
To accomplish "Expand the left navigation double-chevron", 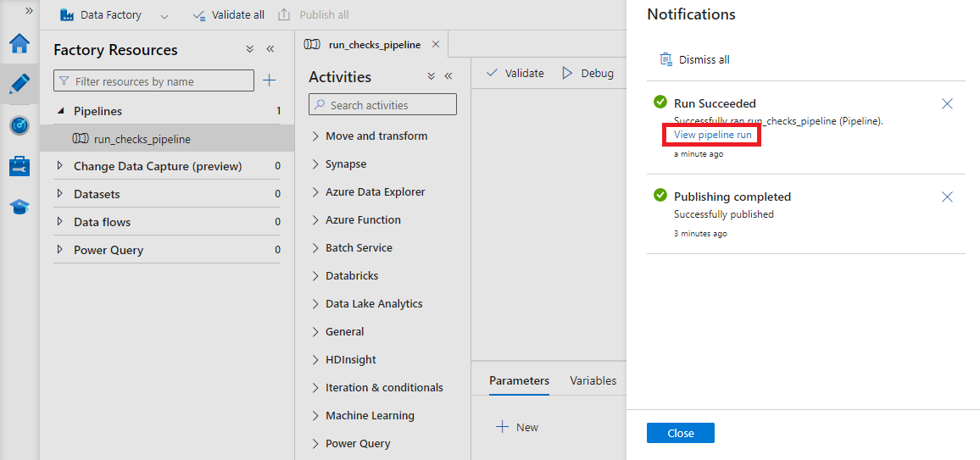I will tap(29, 11).
